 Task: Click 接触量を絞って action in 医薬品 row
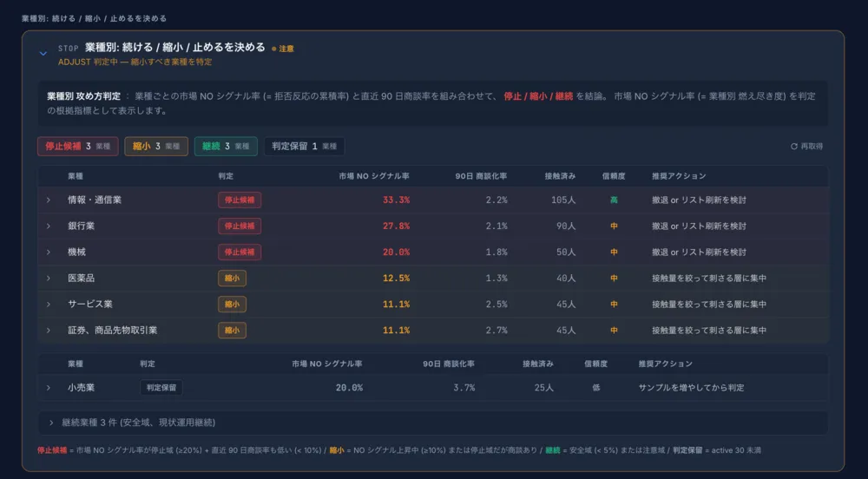click(x=708, y=279)
